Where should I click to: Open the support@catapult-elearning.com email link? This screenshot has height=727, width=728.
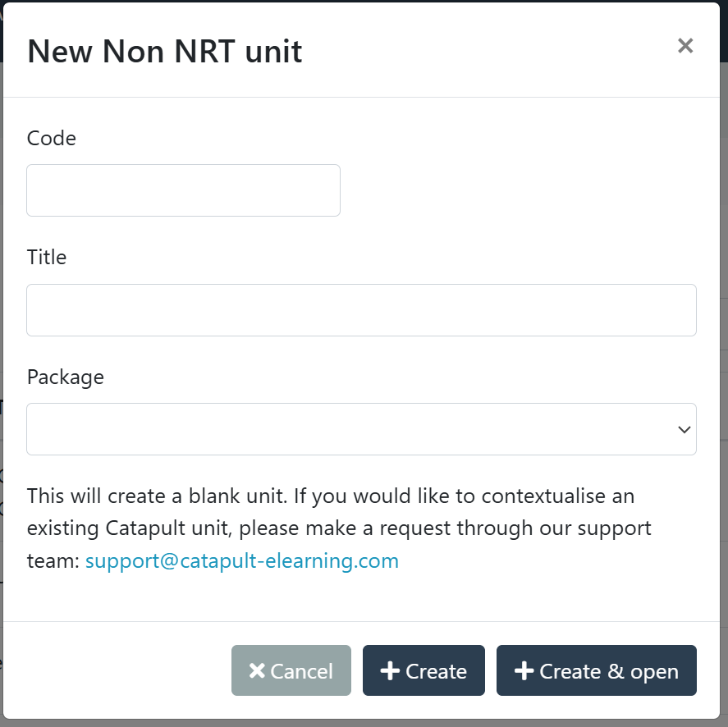point(242,561)
